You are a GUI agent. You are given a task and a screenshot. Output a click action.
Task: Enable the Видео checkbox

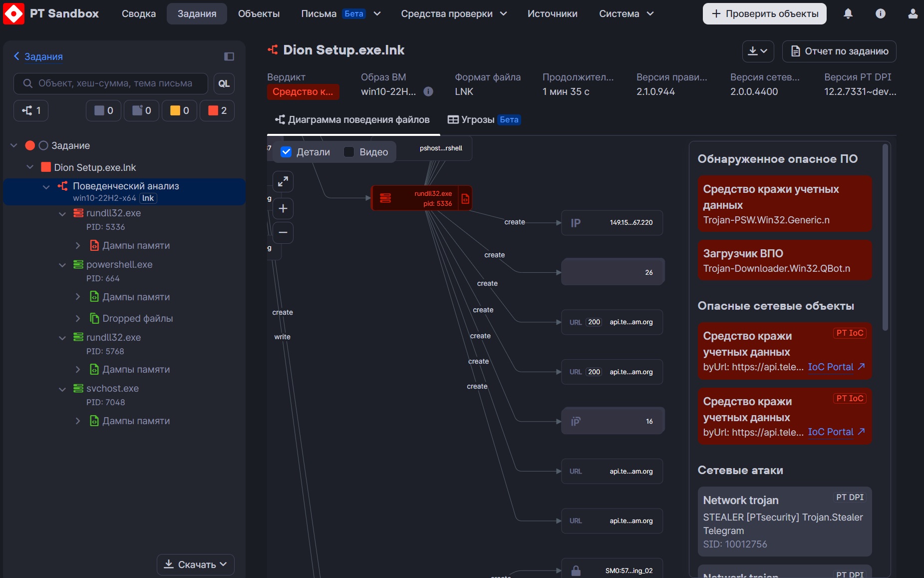click(349, 152)
